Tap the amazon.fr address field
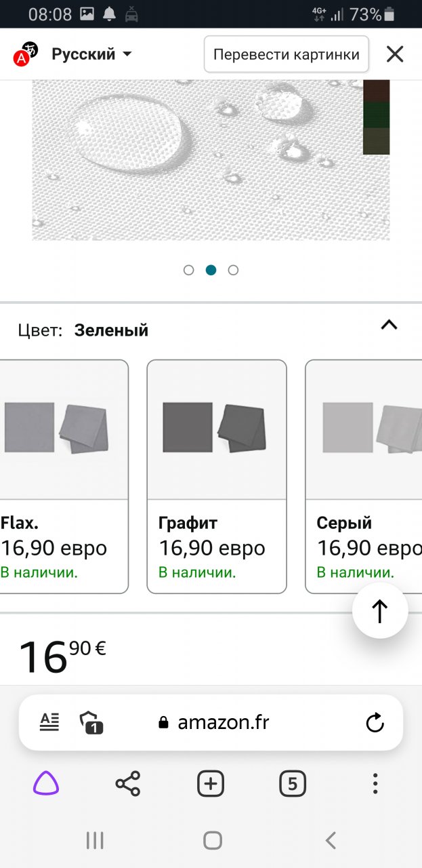This screenshot has width=422, height=868. pos(222,723)
